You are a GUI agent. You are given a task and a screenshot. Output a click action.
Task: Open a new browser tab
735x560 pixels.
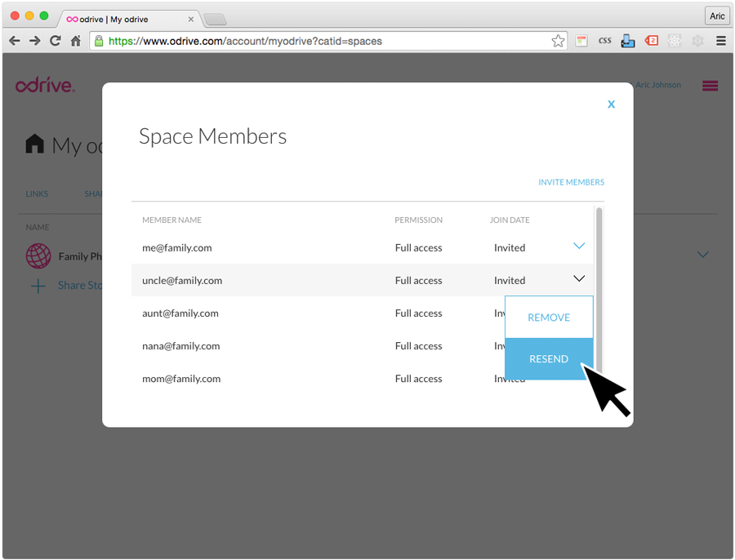(x=216, y=20)
